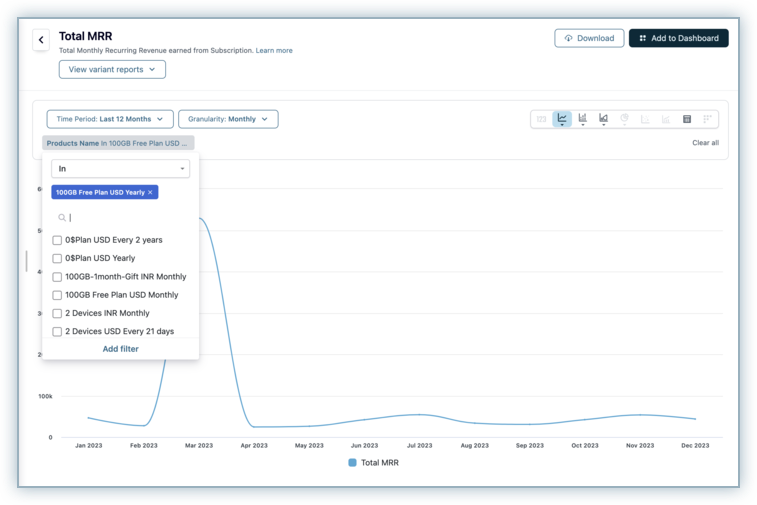This screenshot has height=505, width=757.
Task: Open the 'In' operator dropdown
Action: tap(120, 169)
